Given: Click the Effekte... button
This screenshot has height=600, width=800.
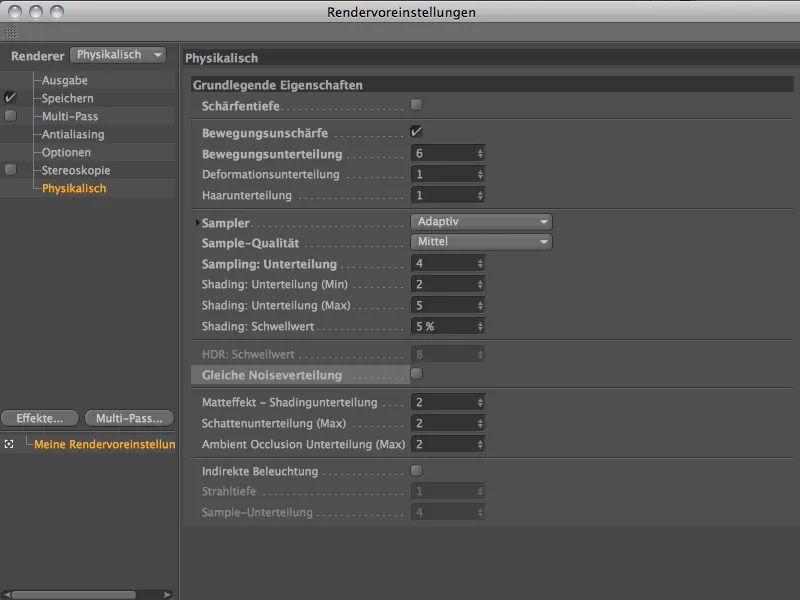Looking at the screenshot, I should tap(39, 417).
